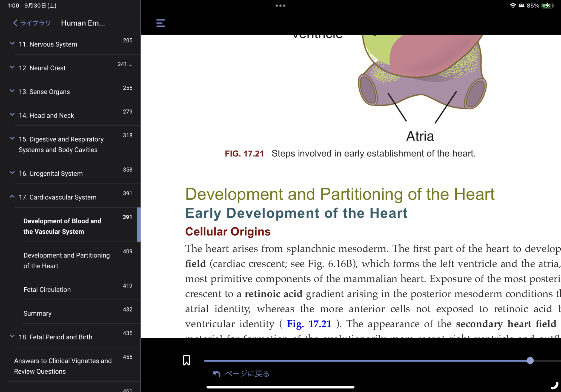This screenshot has height=392, width=561.
Task: Follow the Fig. 17.21 link in the text
Action: pyautogui.click(x=309, y=324)
